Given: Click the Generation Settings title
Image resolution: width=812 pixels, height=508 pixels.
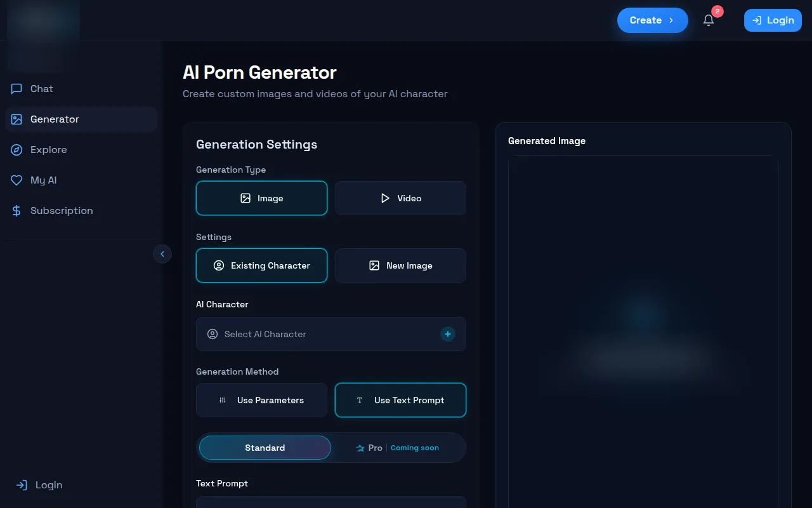Looking at the screenshot, I should (x=256, y=145).
